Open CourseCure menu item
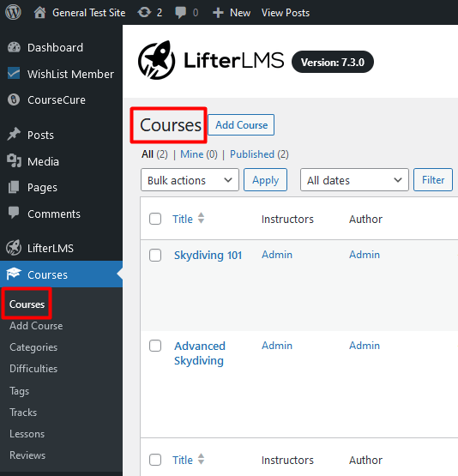The width and height of the screenshot is (458, 476). point(57,99)
